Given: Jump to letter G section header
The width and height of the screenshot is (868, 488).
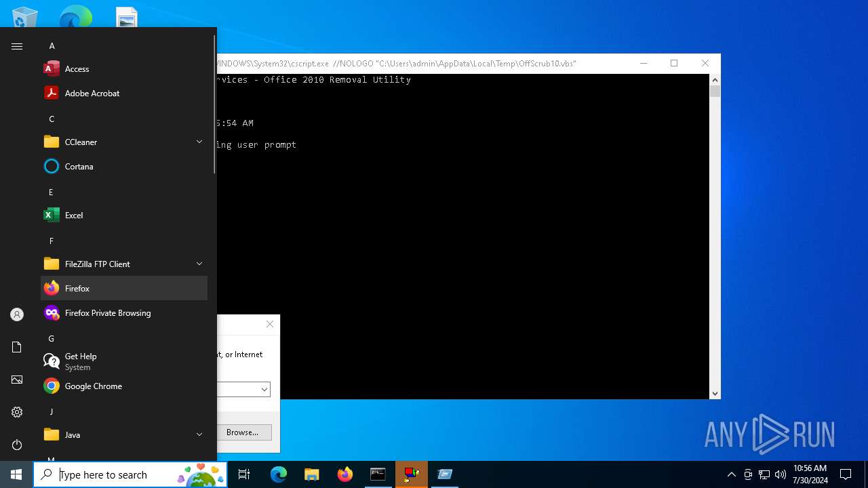Looking at the screenshot, I should point(51,338).
